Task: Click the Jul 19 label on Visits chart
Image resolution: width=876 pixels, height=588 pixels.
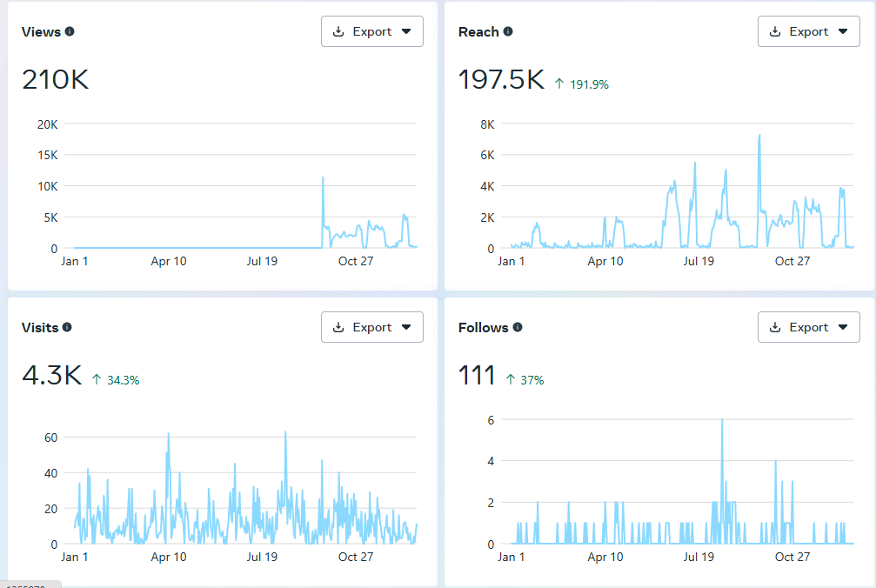Action: (x=262, y=557)
